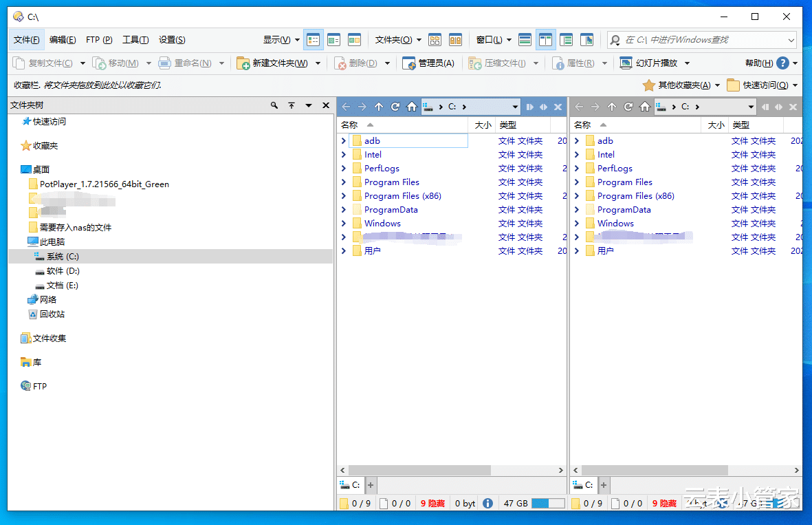Click the 幻灯片播放 button
The height and width of the screenshot is (525, 812).
(x=648, y=63)
